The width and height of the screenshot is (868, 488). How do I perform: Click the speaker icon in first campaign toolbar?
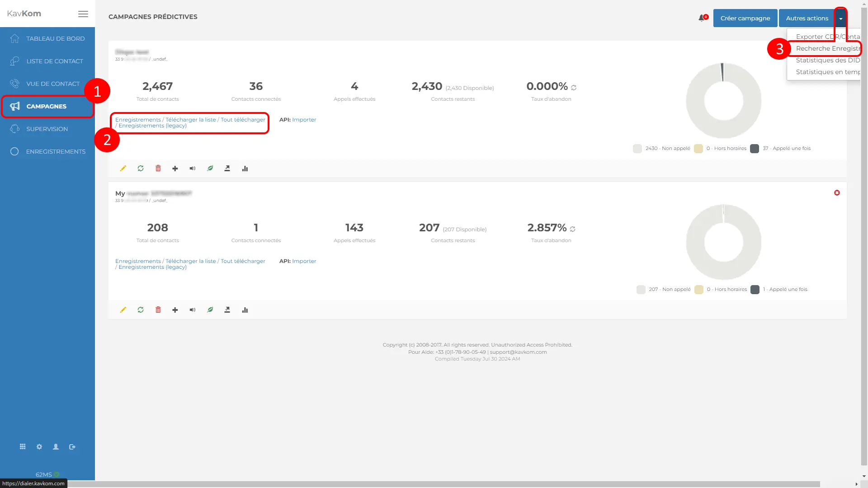click(193, 169)
